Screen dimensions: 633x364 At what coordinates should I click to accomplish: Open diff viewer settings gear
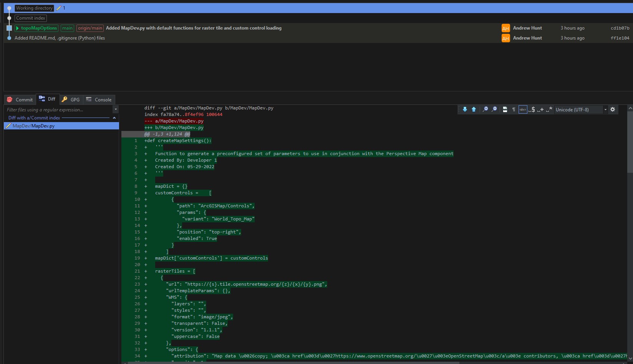click(613, 109)
